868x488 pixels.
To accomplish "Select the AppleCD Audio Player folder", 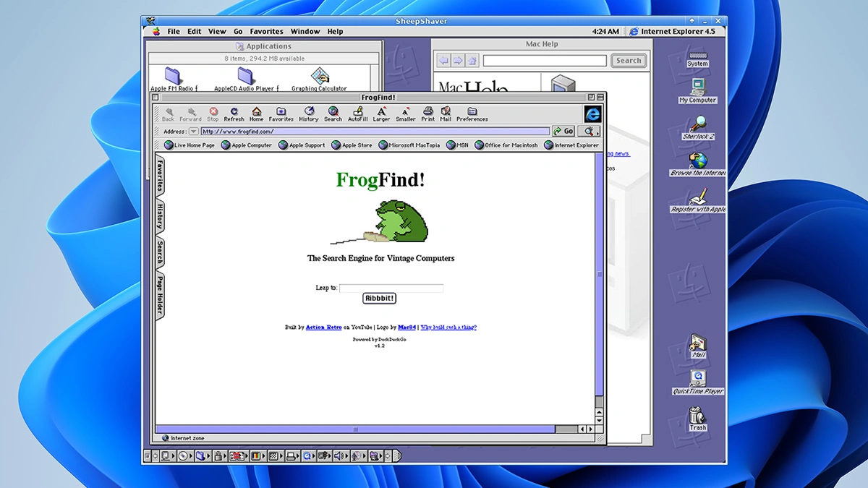I will (x=246, y=79).
